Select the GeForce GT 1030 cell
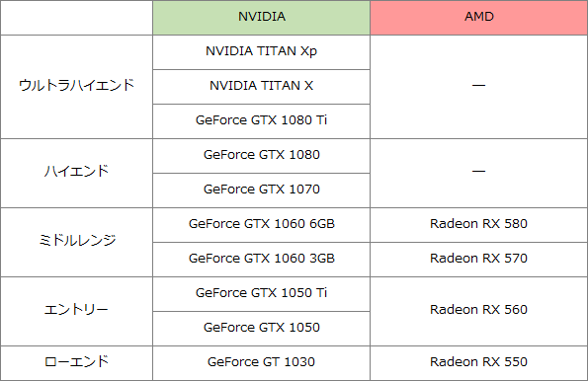 click(x=261, y=363)
